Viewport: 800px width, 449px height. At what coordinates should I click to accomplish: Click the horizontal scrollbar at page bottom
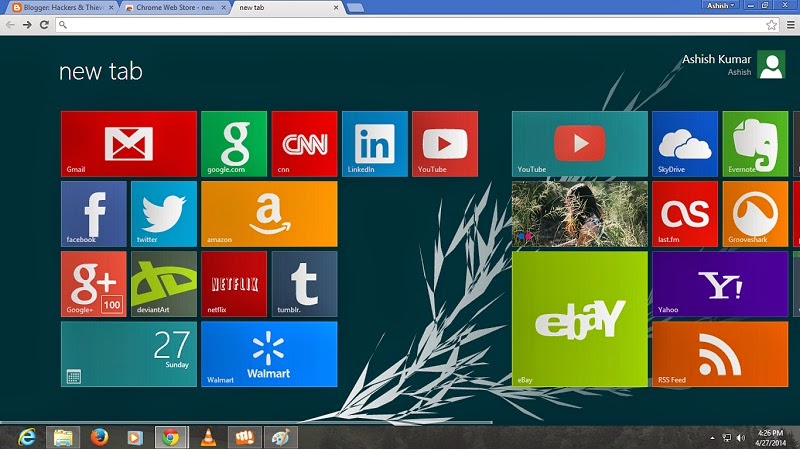247,422
